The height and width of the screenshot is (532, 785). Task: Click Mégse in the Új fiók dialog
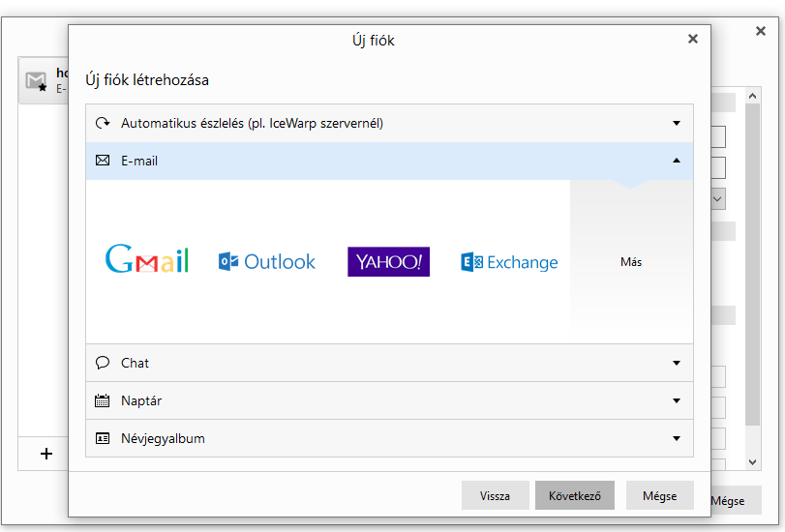660,495
